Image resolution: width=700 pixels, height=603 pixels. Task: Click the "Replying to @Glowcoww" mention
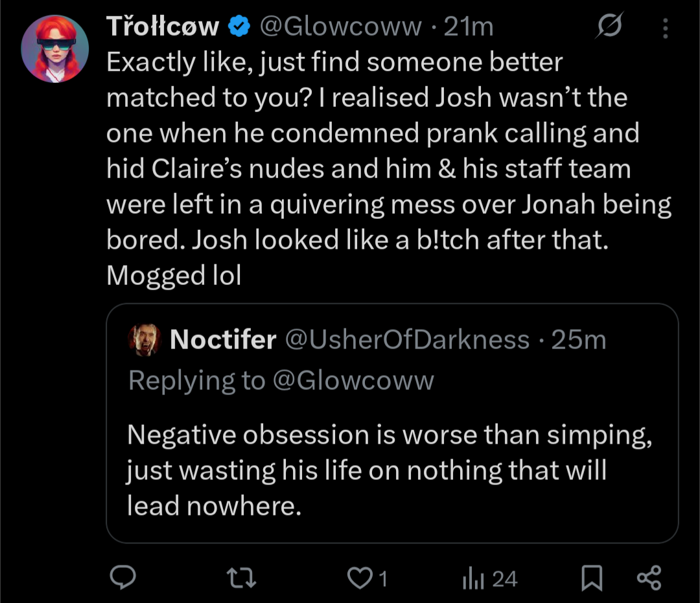pyautogui.click(x=353, y=380)
